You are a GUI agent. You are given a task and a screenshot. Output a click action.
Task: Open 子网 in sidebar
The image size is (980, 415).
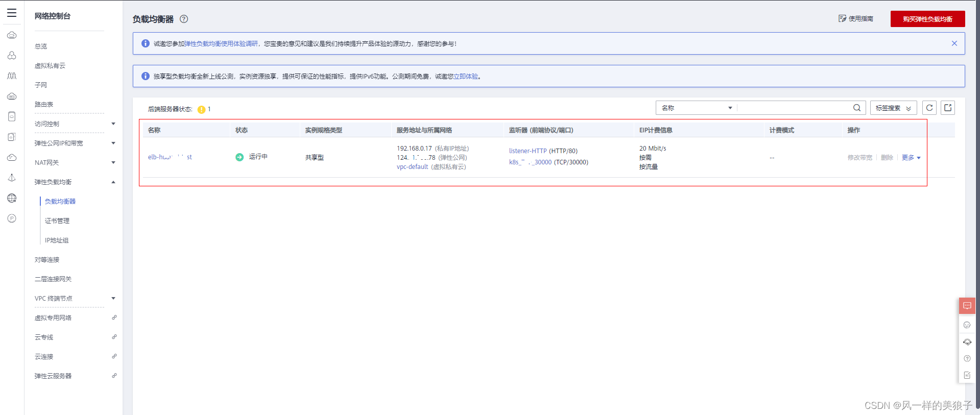(41, 85)
